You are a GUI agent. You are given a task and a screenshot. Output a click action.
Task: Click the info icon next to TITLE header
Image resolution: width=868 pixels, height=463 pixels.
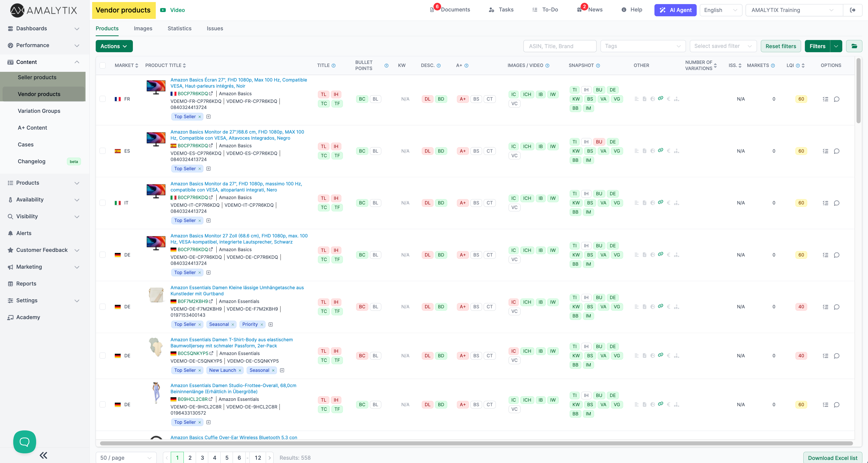pos(334,65)
